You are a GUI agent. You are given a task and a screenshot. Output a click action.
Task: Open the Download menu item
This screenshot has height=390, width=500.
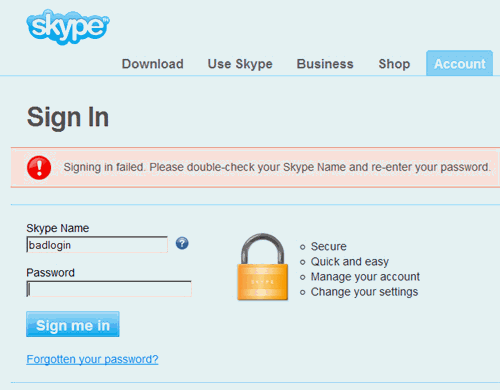point(153,64)
